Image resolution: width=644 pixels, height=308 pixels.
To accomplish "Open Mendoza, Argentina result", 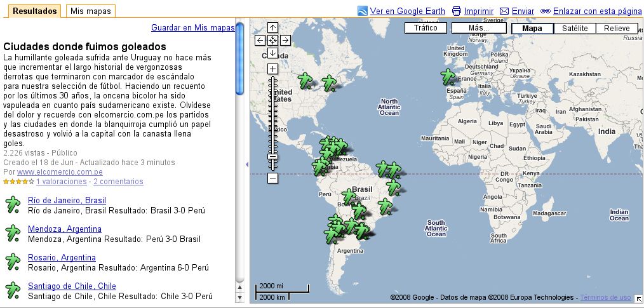I will [65, 229].
